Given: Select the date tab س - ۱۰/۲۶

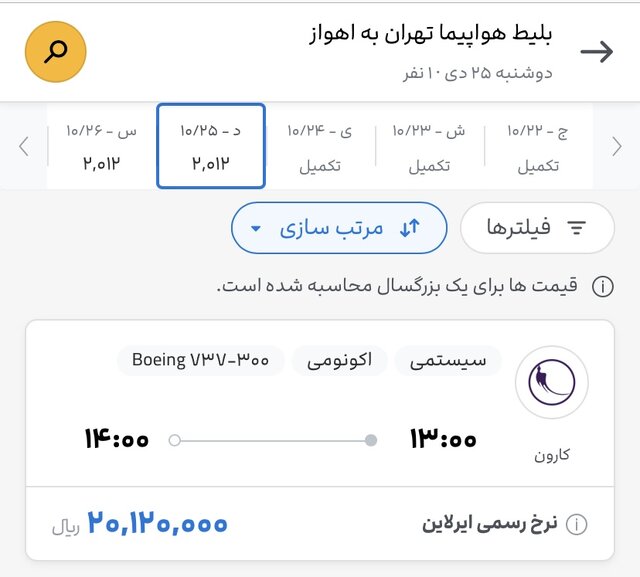Looking at the screenshot, I should click(102, 146).
